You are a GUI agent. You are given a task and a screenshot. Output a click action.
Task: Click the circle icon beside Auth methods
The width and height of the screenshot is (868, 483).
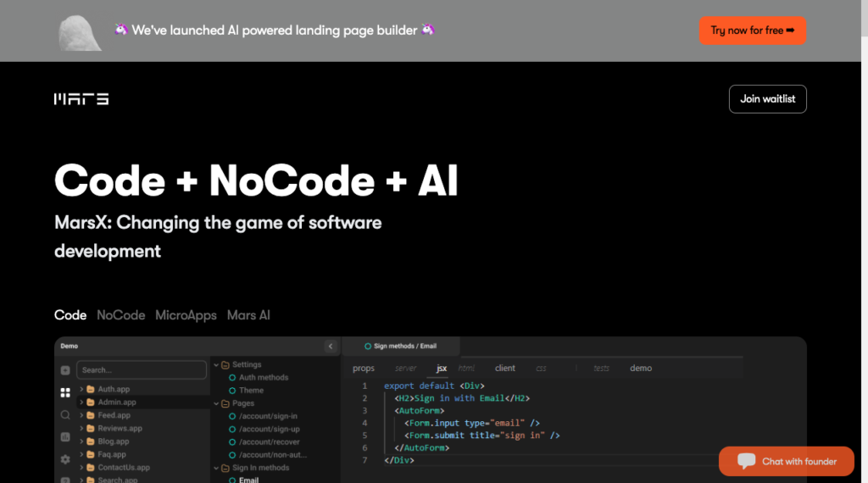pos(232,377)
